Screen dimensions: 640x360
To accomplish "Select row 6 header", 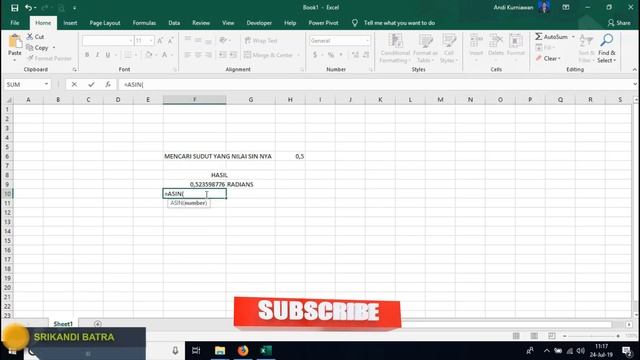I will click(7, 156).
